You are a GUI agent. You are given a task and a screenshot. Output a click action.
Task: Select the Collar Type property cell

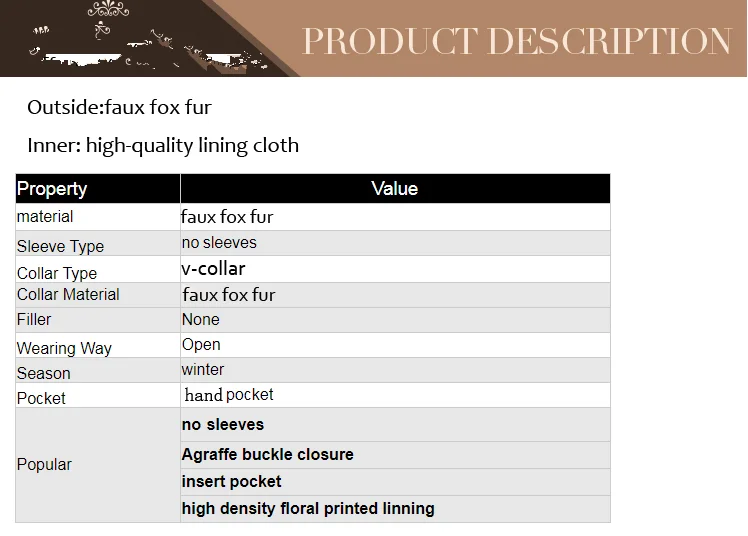click(57, 273)
